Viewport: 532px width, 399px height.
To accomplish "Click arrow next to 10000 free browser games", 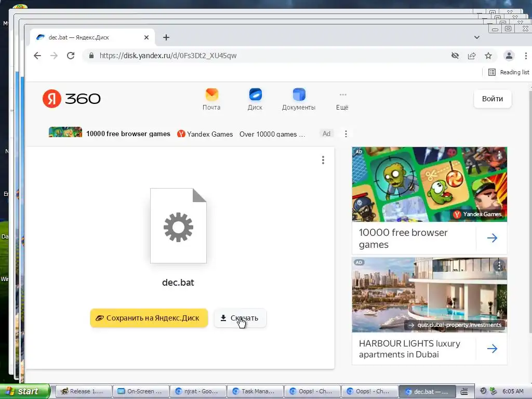I will point(492,238).
